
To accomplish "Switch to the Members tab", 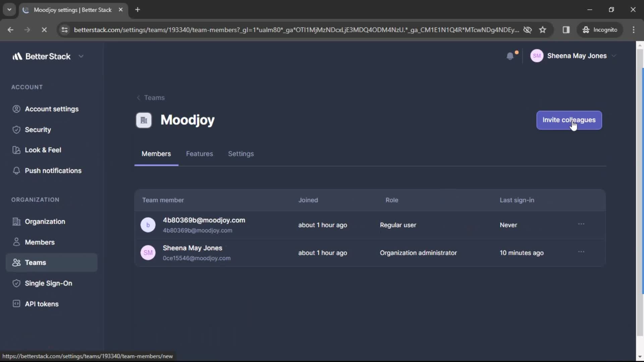I will tap(156, 154).
